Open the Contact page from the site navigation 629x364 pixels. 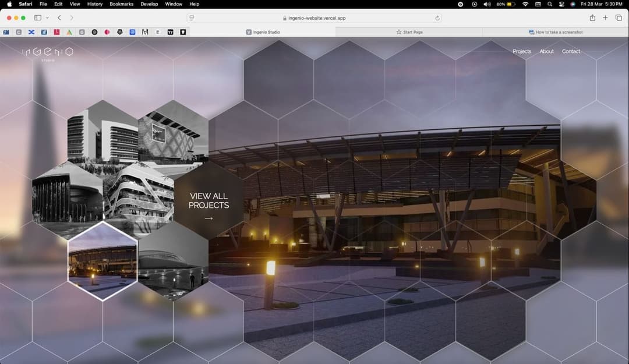[x=571, y=51]
